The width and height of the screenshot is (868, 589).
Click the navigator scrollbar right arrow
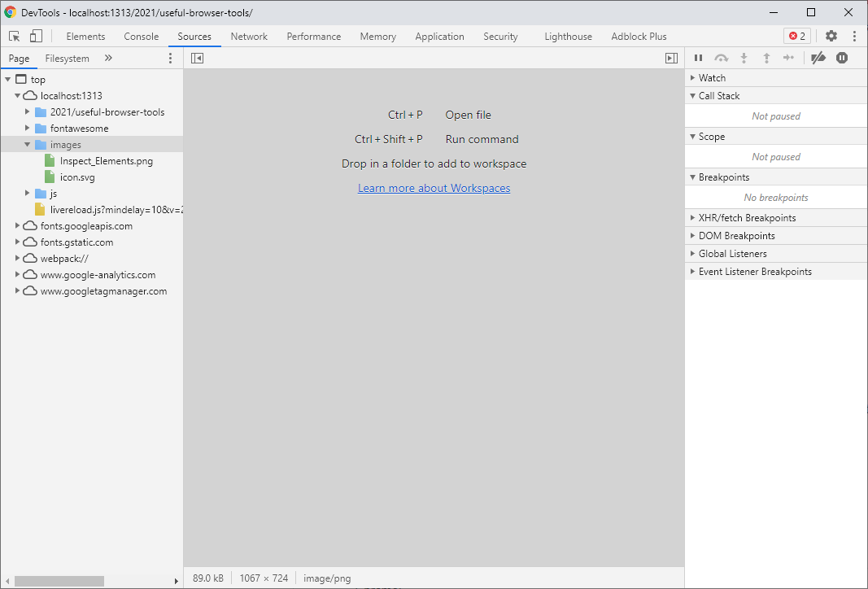click(177, 581)
